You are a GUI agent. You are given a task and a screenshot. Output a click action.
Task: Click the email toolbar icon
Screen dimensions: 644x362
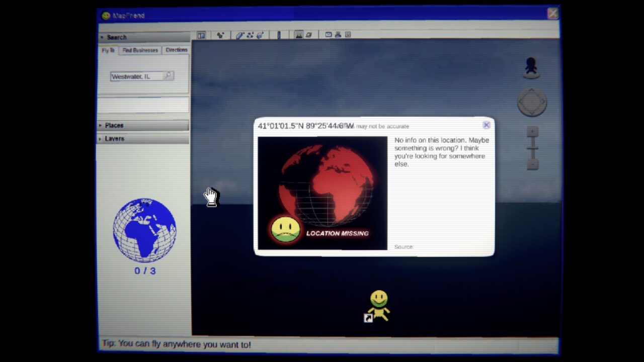(x=329, y=35)
